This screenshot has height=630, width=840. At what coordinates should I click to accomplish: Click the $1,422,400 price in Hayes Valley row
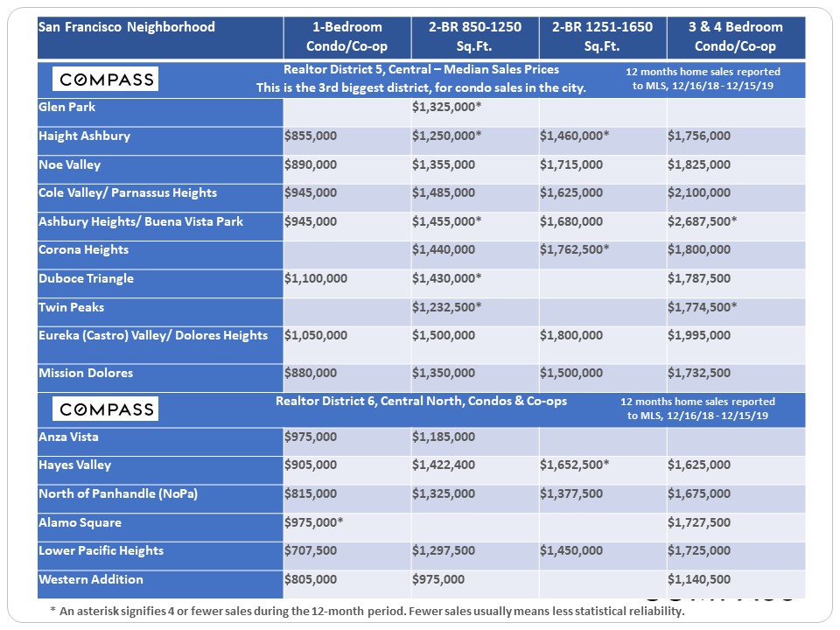(x=444, y=465)
